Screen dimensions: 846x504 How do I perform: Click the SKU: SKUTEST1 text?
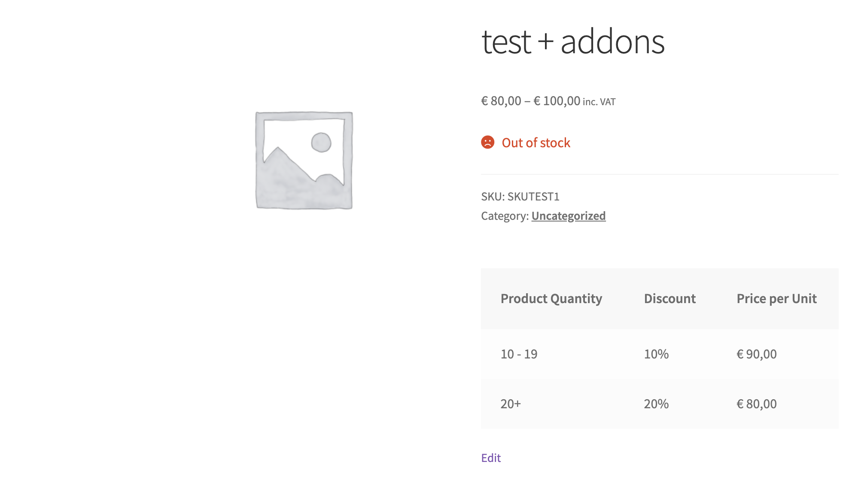tap(520, 197)
